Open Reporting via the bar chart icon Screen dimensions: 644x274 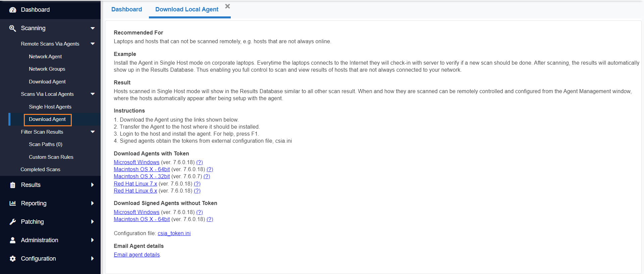click(x=12, y=203)
